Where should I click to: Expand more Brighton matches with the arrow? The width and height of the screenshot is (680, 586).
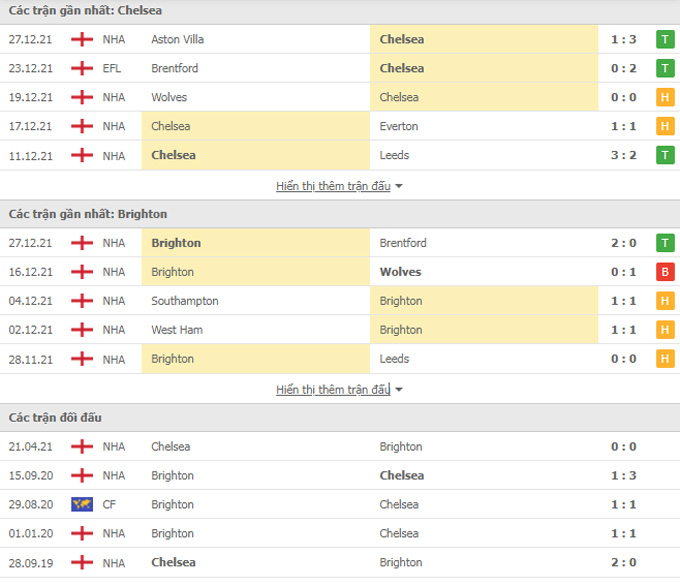point(399,390)
